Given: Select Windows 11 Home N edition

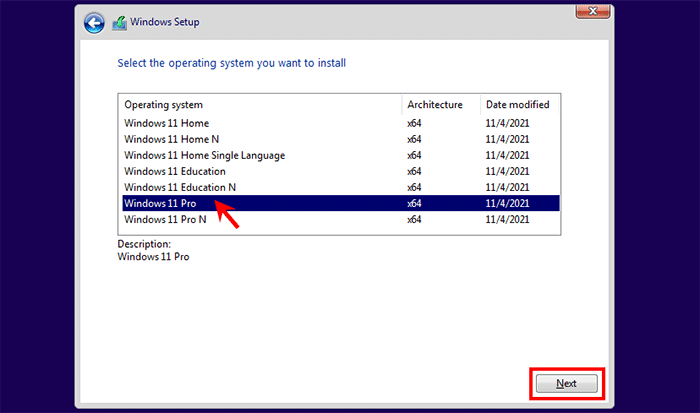Looking at the screenshot, I should click(341, 139).
